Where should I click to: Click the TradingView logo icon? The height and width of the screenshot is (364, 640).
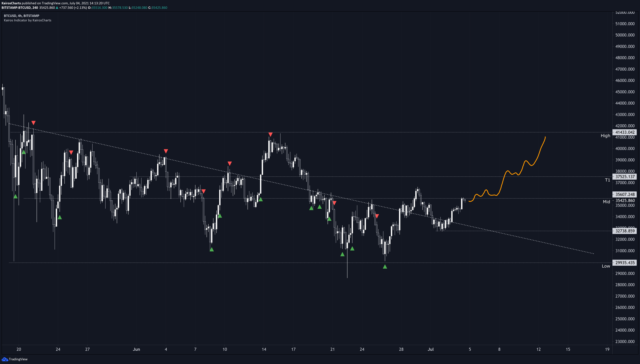click(x=5, y=359)
